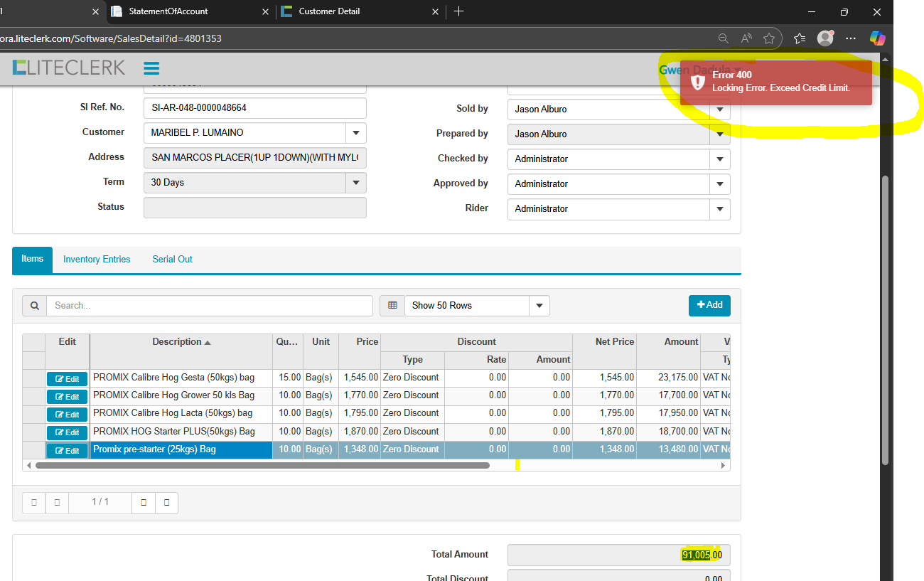Open the Sold by dropdown arrow
The image size is (924, 581).
tap(719, 110)
